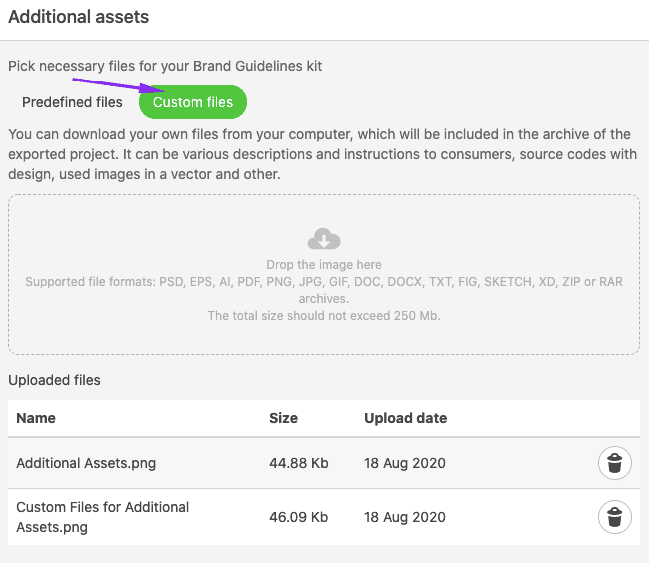Switch to the Predefined files tab
649x563 pixels.
[72, 102]
